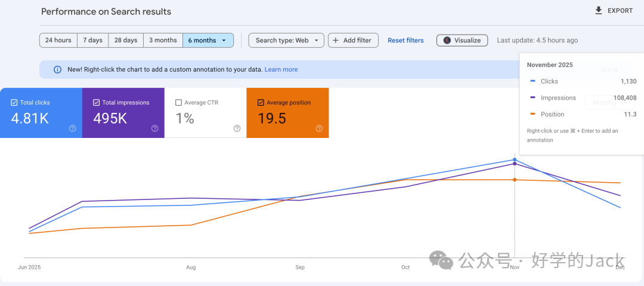644x286 pixels.
Task: Toggle the Total impressions checkbox
Action: tap(96, 103)
